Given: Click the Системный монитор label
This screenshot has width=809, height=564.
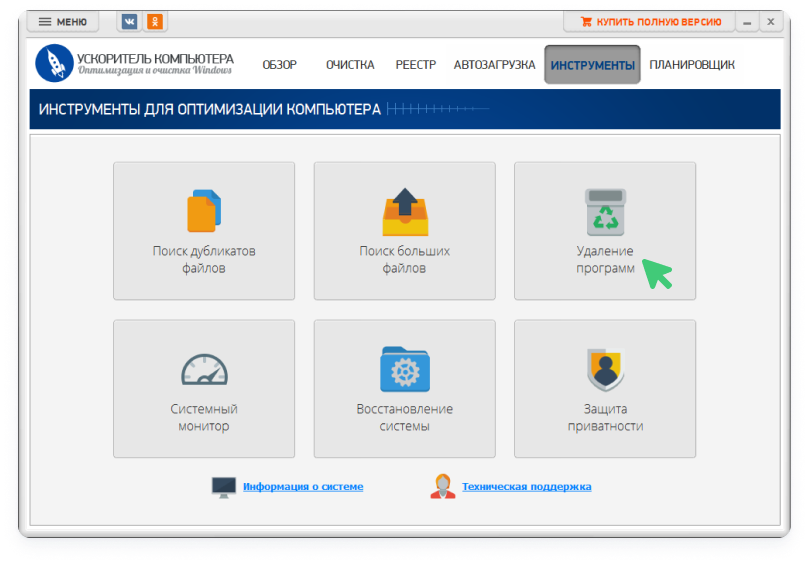Looking at the screenshot, I should [x=204, y=417].
